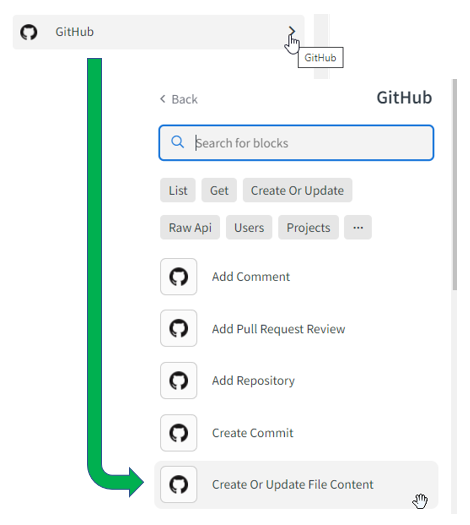This screenshot has width=470, height=525.
Task: Go Back to previous block list
Action: click(179, 99)
